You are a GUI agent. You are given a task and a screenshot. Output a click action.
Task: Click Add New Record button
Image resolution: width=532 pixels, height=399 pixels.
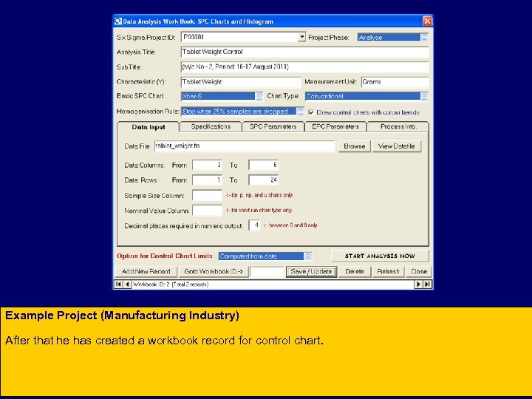point(146,271)
